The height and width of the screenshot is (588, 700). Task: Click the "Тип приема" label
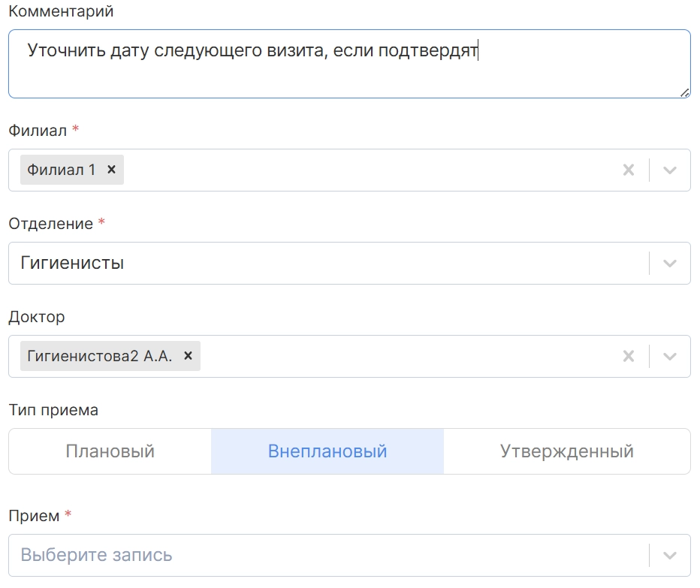(x=53, y=410)
